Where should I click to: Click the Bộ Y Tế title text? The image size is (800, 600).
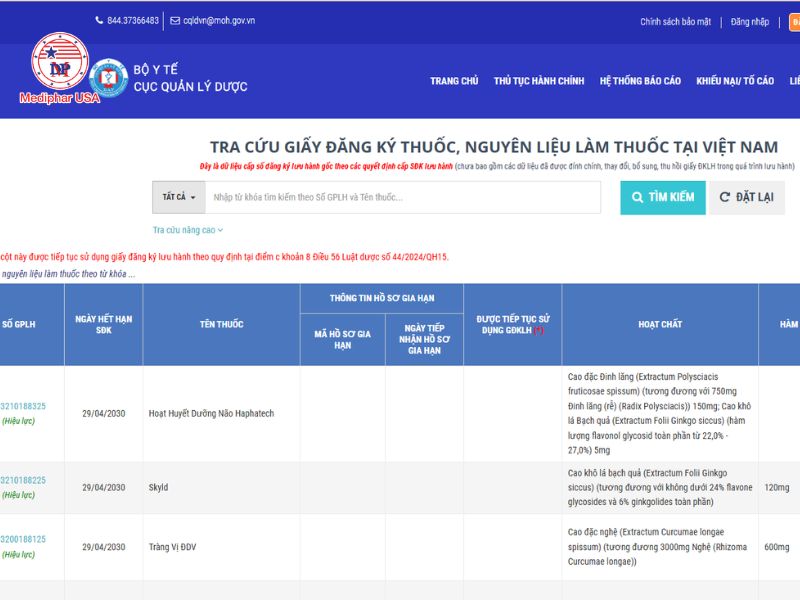coord(156,69)
